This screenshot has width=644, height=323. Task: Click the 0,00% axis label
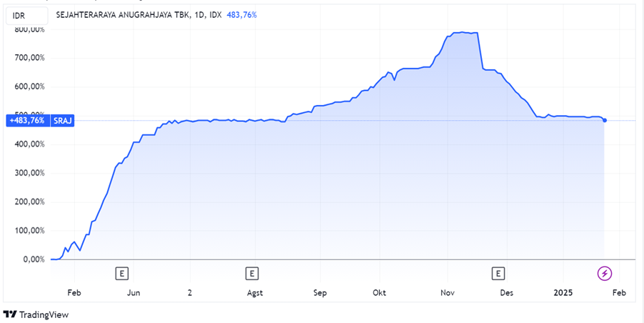click(x=34, y=259)
